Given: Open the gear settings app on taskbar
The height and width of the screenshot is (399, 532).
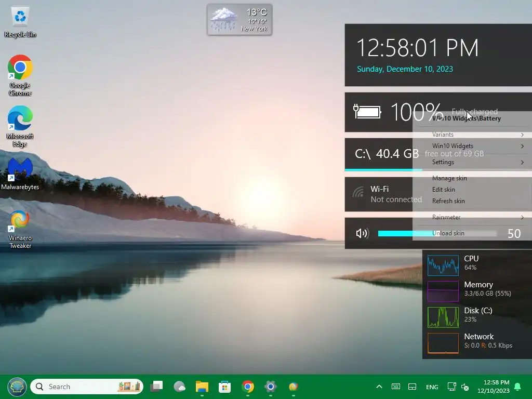Looking at the screenshot, I should tap(270, 387).
